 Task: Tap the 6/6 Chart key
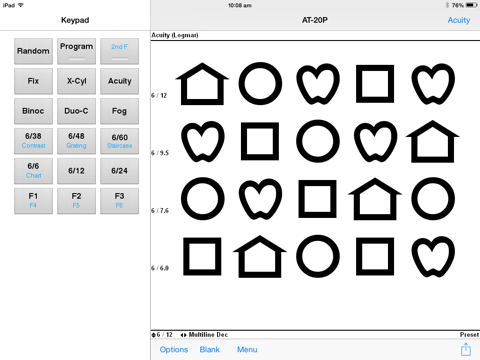click(x=33, y=171)
